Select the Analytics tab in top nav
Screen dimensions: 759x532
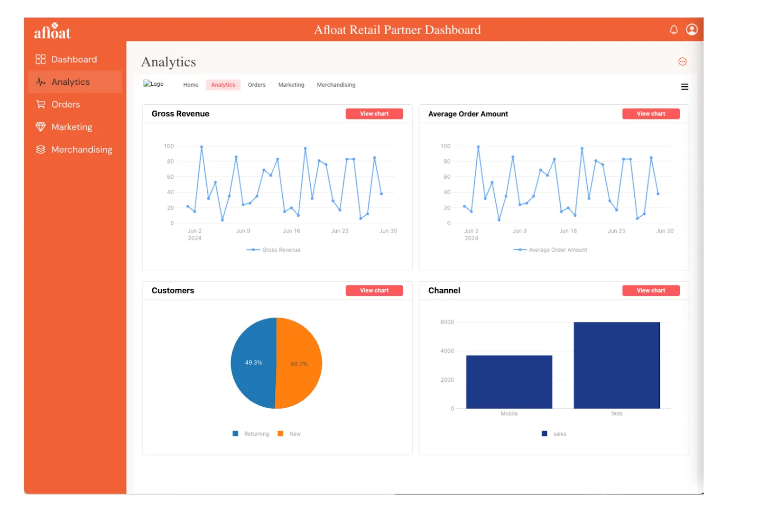[223, 85]
